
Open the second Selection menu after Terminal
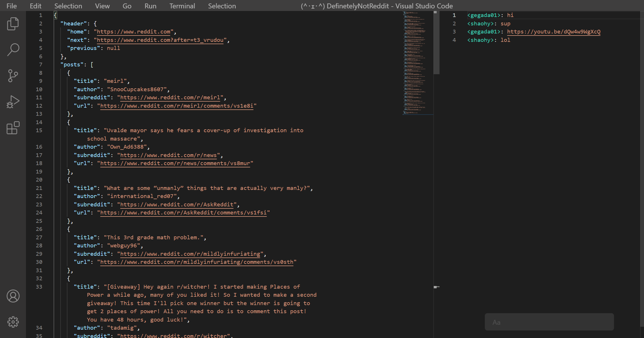coord(222,6)
